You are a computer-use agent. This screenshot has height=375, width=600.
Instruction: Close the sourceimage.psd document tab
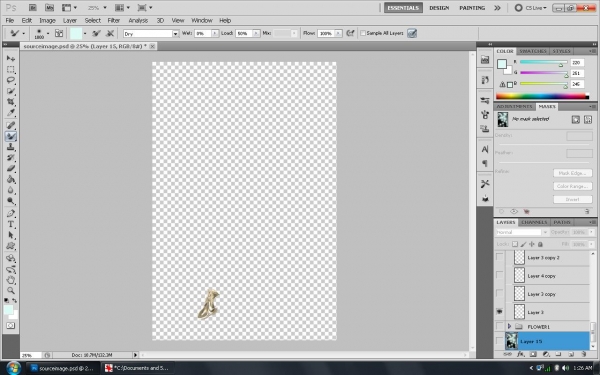(152, 46)
